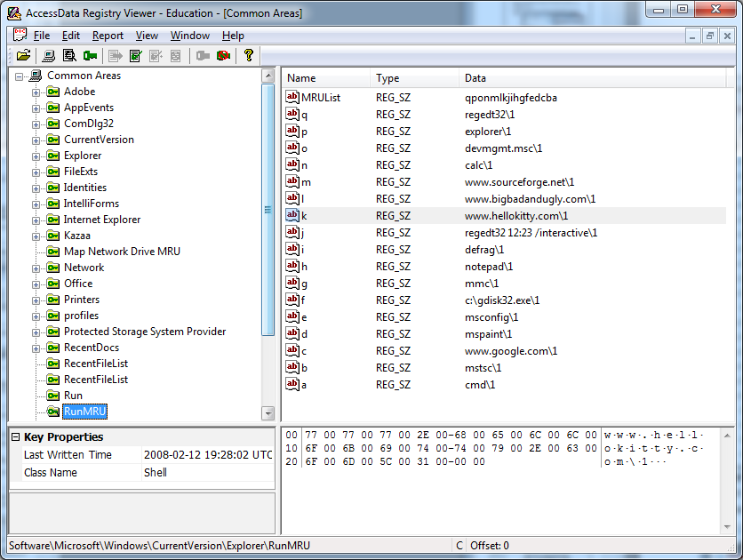
Task: Click the ab string icon for MRUList
Action: coord(292,97)
